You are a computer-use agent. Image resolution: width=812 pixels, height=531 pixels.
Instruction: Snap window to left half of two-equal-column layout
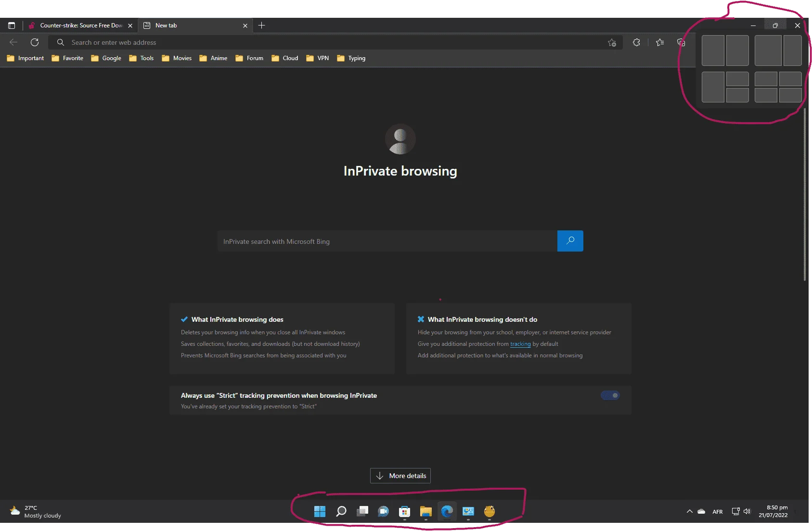713,51
